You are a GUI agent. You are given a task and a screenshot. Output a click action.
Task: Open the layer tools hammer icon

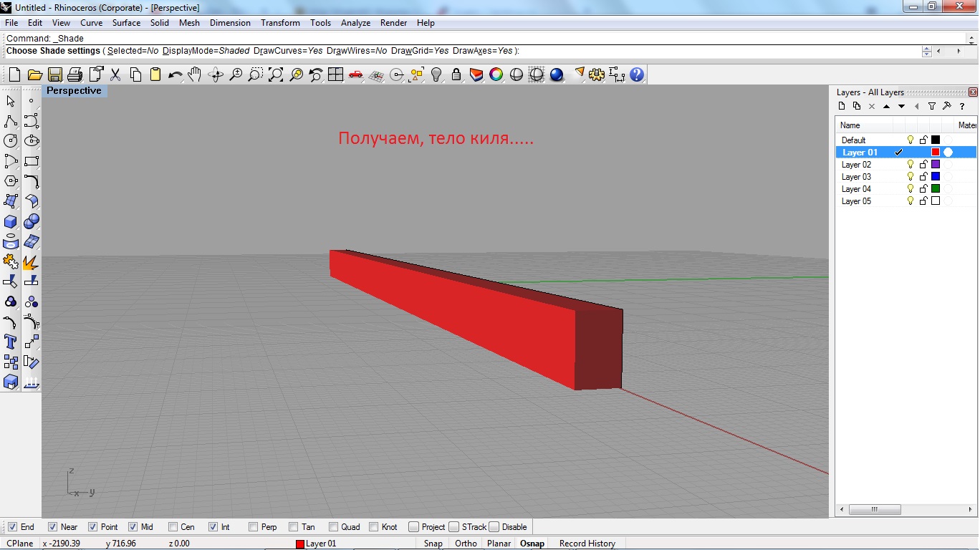(946, 106)
